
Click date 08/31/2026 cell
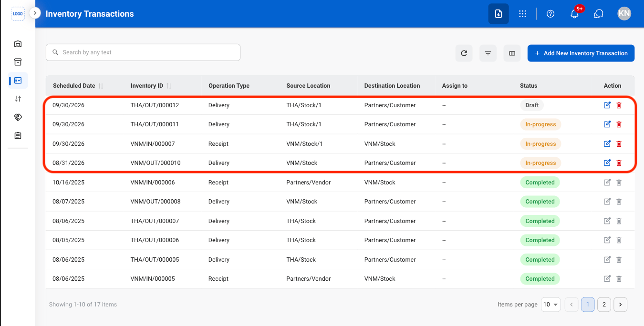coord(68,163)
